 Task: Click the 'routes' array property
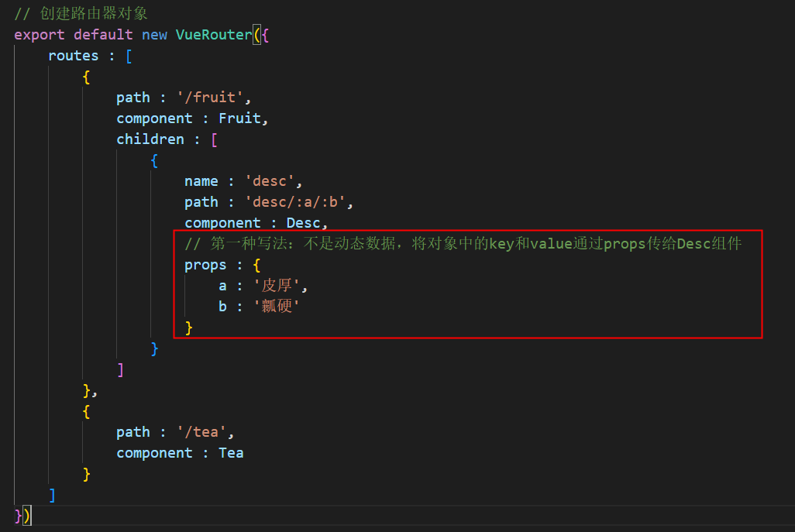74,55
